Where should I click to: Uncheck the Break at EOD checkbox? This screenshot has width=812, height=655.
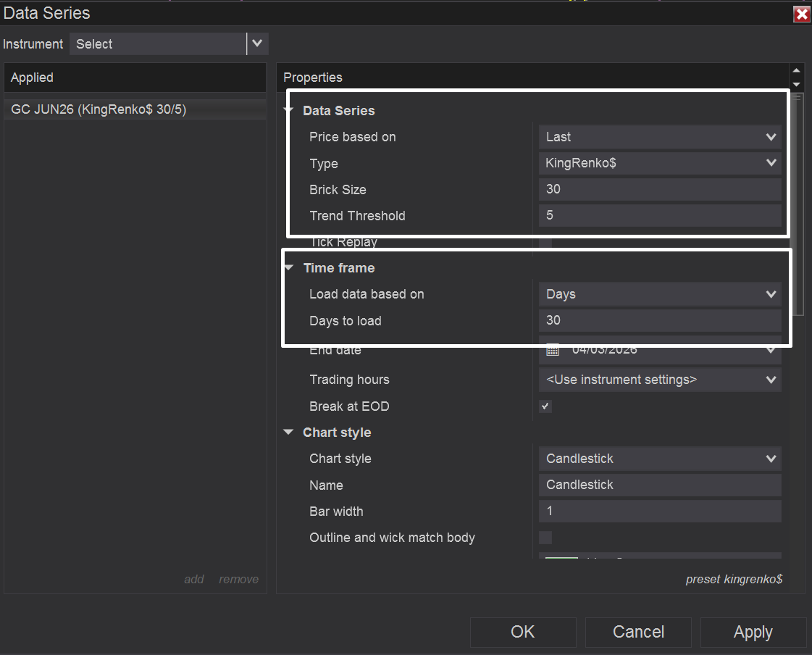[545, 406]
